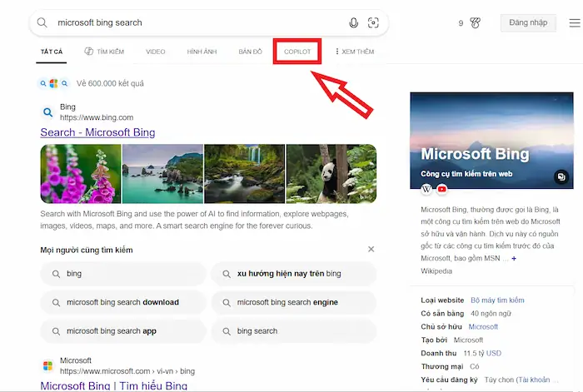
Task: Expand the description with the plus icon
Action: pyautogui.click(x=514, y=258)
